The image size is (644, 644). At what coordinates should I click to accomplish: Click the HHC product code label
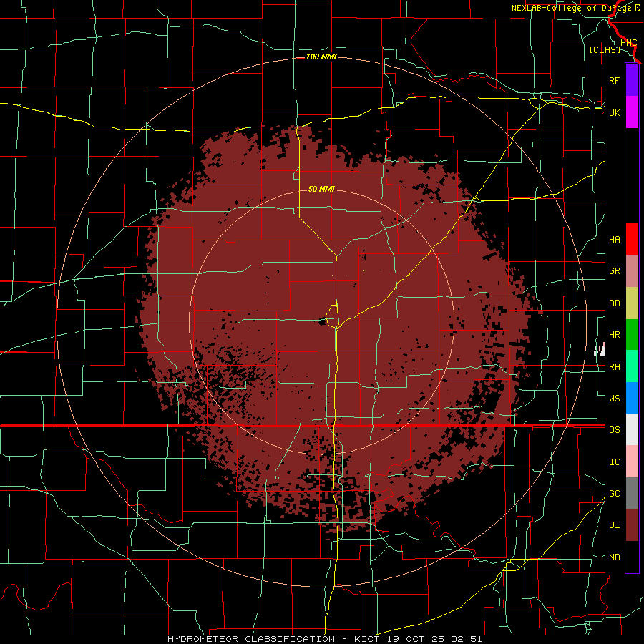pos(628,43)
